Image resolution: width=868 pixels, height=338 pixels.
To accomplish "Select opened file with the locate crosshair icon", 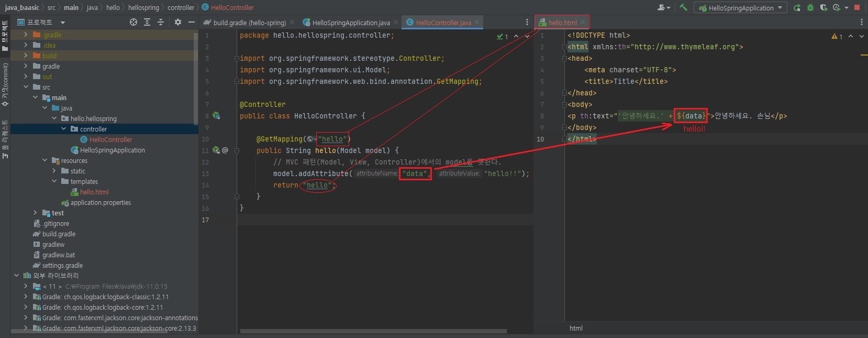I will click(133, 22).
